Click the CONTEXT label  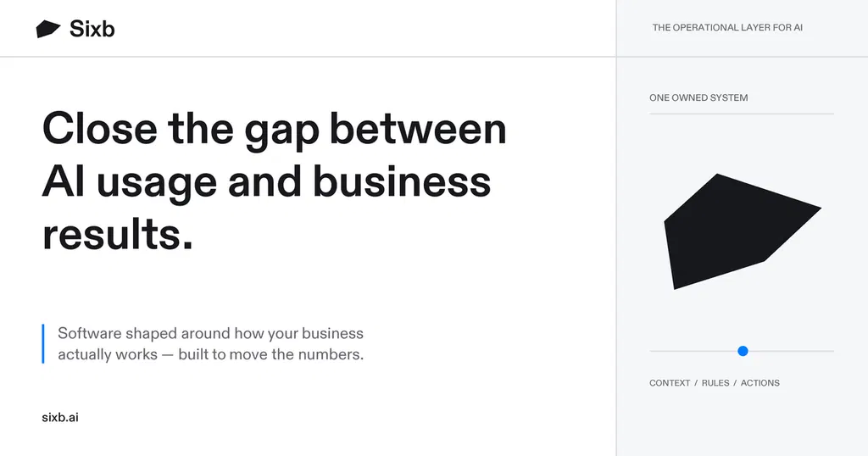click(x=670, y=383)
